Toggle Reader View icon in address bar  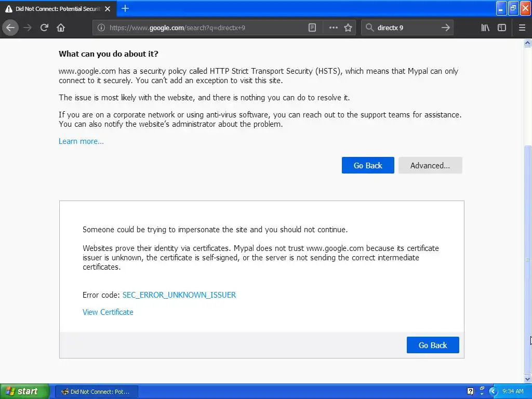tap(312, 28)
